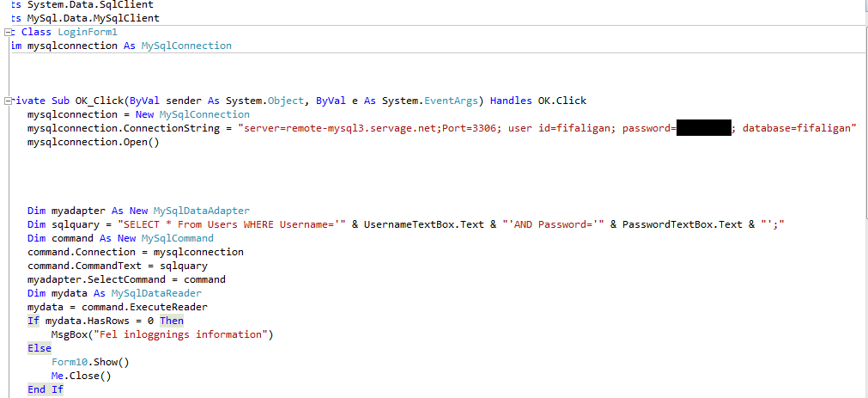
Task: Collapse the LoginForm1 class outline box
Action: [7, 32]
